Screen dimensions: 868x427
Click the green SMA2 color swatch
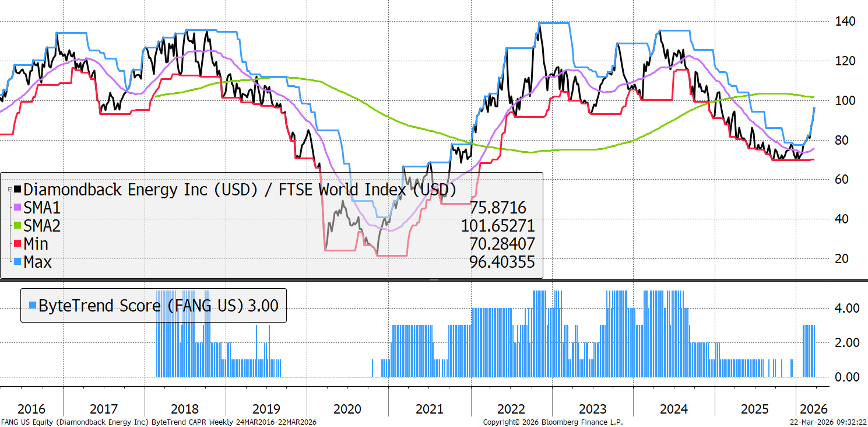coord(17,226)
